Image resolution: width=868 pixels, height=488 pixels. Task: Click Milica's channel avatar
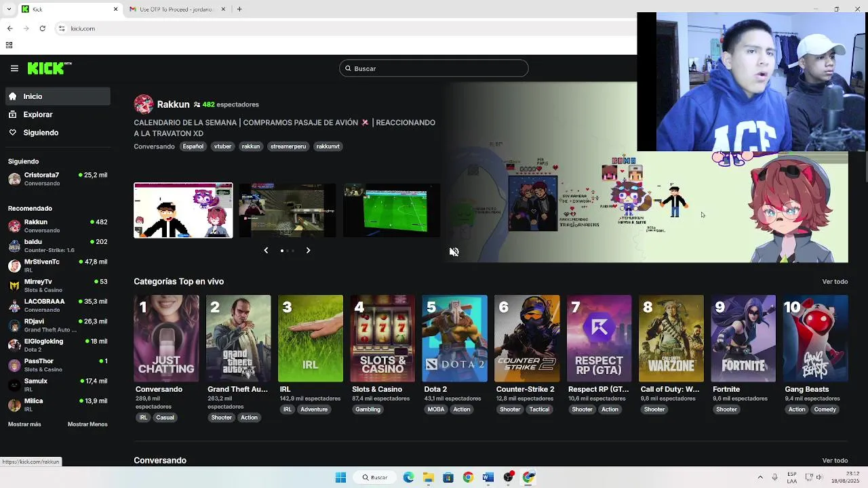14,405
